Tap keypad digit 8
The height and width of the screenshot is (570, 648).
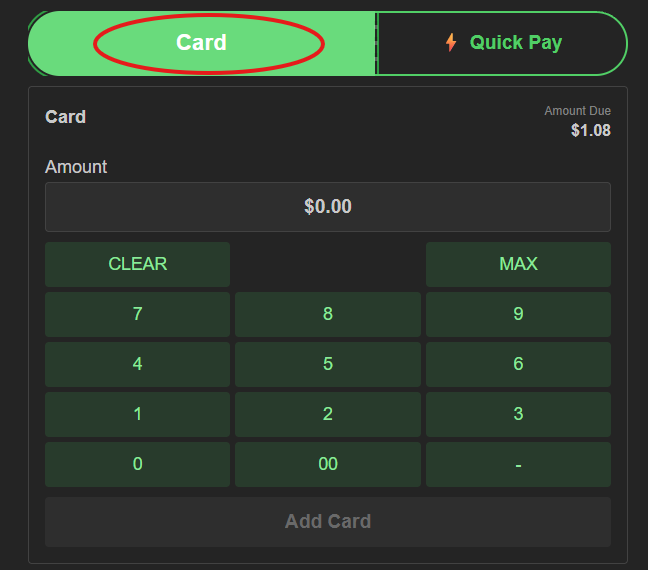coord(328,314)
